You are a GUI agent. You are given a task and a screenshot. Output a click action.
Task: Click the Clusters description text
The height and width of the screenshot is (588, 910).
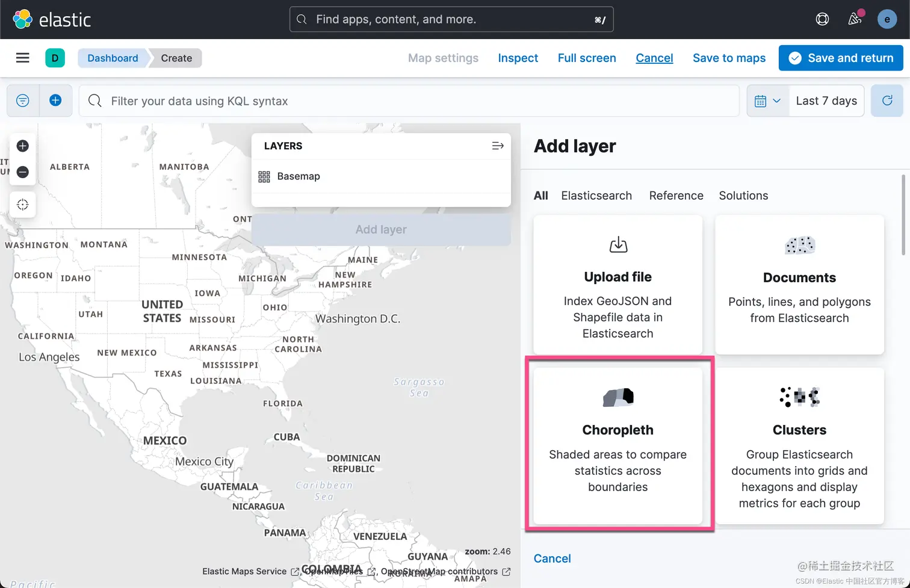[x=800, y=479]
